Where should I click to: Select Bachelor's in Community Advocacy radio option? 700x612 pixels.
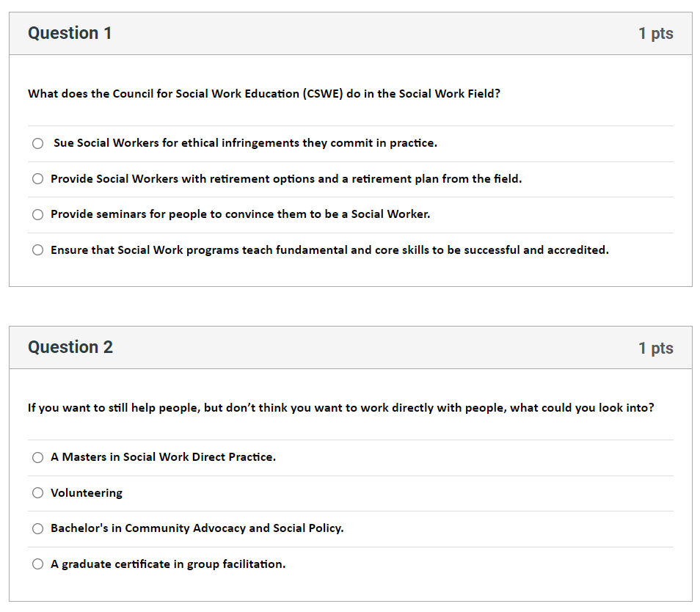click(x=38, y=529)
